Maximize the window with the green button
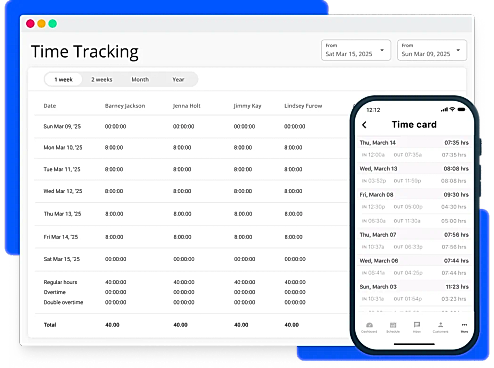Image resolution: width=494 pixels, height=368 pixels. 52,24
